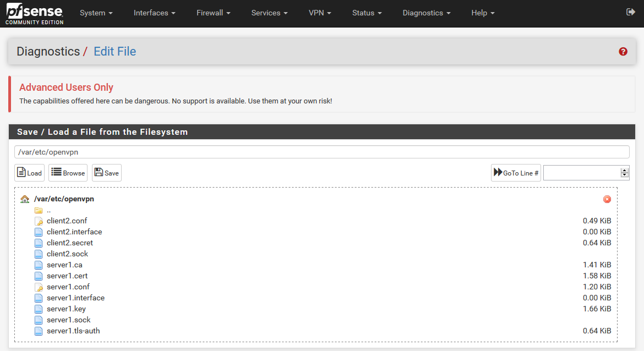Click the server1.conf file icon

pyautogui.click(x=39, y=287)
